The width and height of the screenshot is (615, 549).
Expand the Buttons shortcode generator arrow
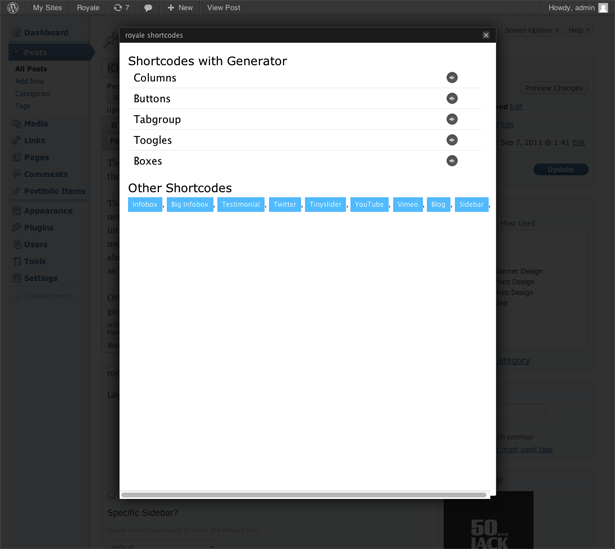pyautogui.click(x=452, y=99)
